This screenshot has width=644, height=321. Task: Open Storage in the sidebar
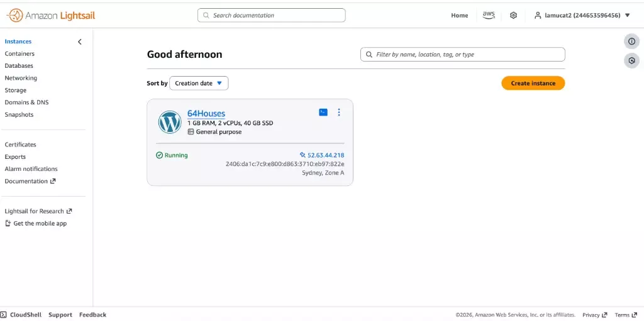(x=16, y=90)
